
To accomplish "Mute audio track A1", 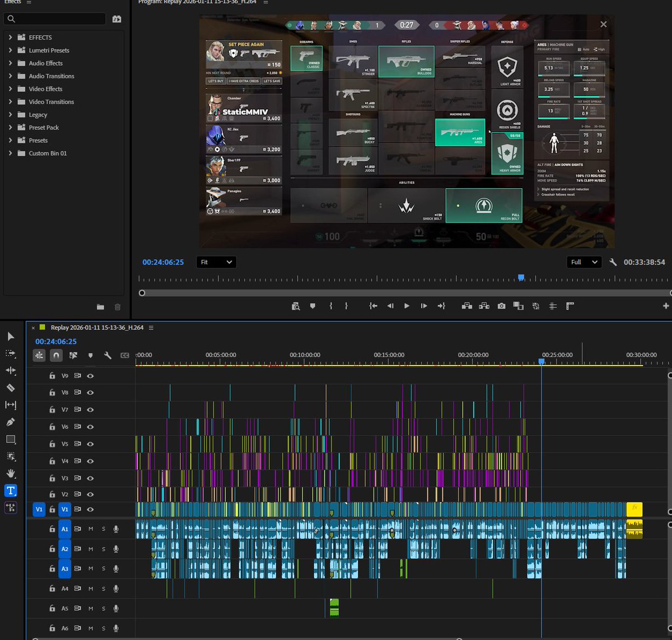I will point(91,529).
